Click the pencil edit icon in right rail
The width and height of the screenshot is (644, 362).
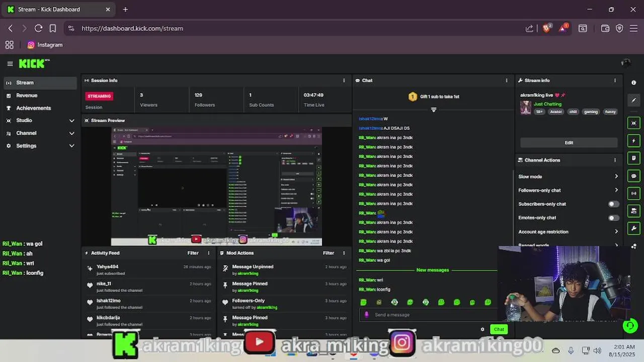[633, 100]
